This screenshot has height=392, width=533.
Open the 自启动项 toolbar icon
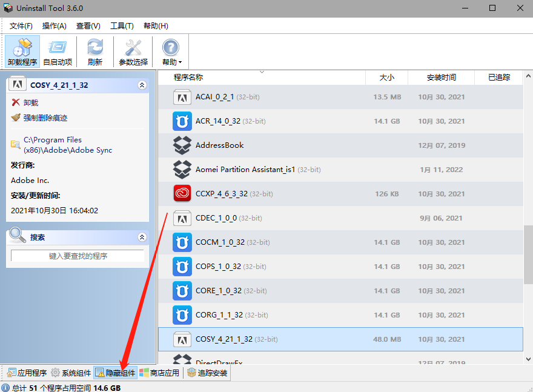[58, 51]
